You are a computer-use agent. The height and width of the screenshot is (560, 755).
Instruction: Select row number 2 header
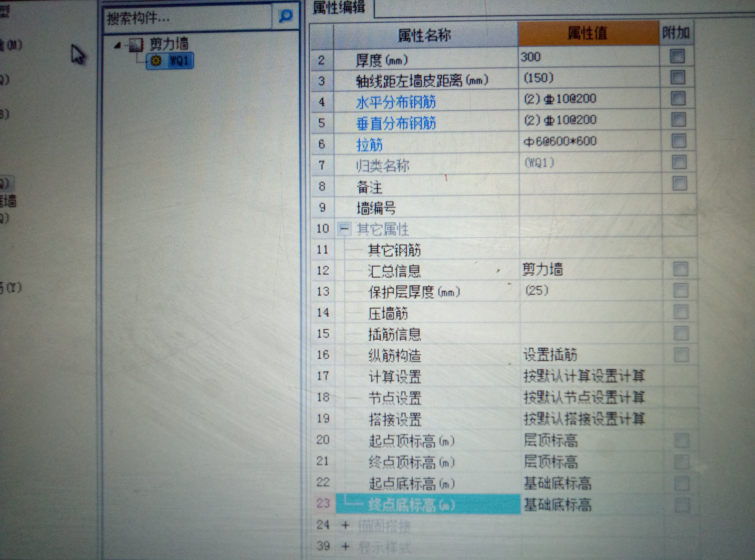[322, 60]
